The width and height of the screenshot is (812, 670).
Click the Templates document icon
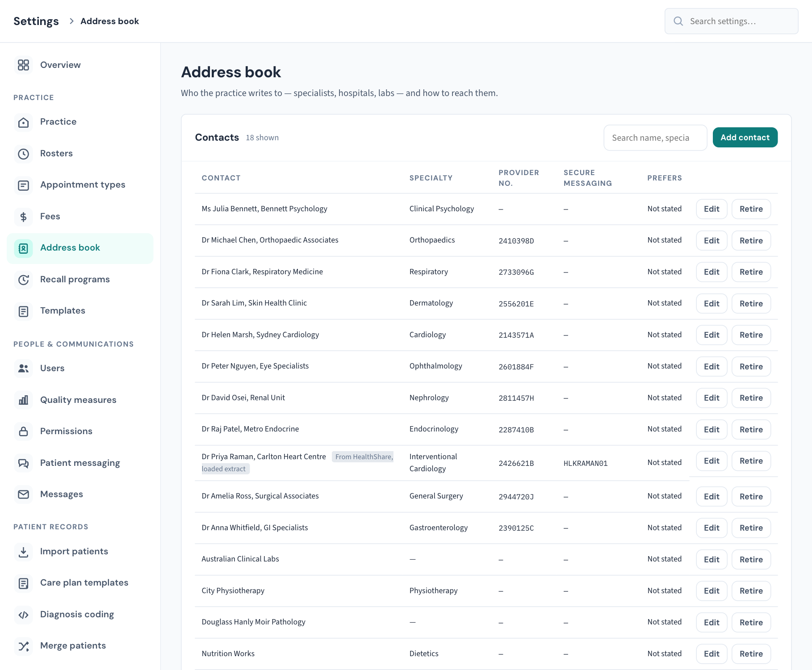[23, 311]
